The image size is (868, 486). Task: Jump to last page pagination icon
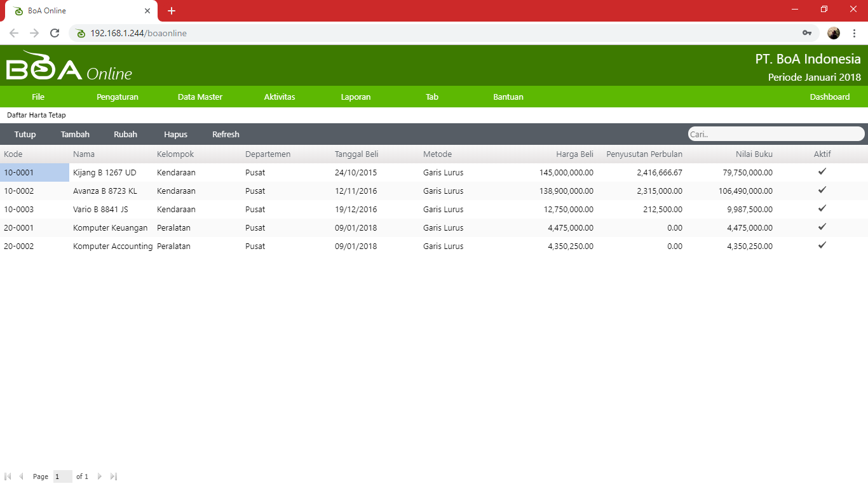tap(114, 476)
